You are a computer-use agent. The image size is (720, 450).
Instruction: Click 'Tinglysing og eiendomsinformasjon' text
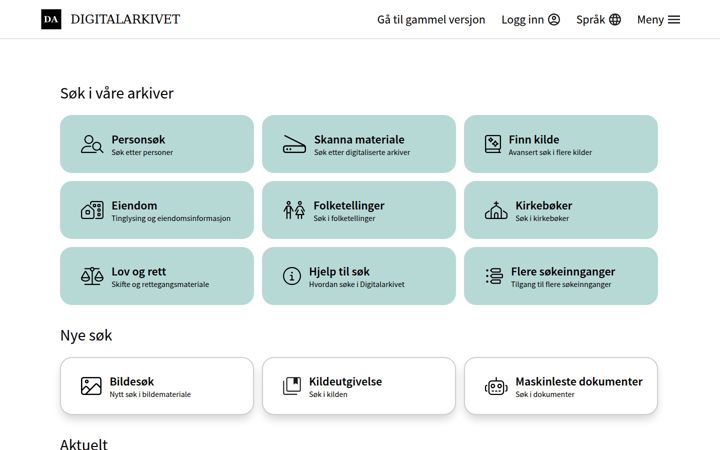[171, 219]
